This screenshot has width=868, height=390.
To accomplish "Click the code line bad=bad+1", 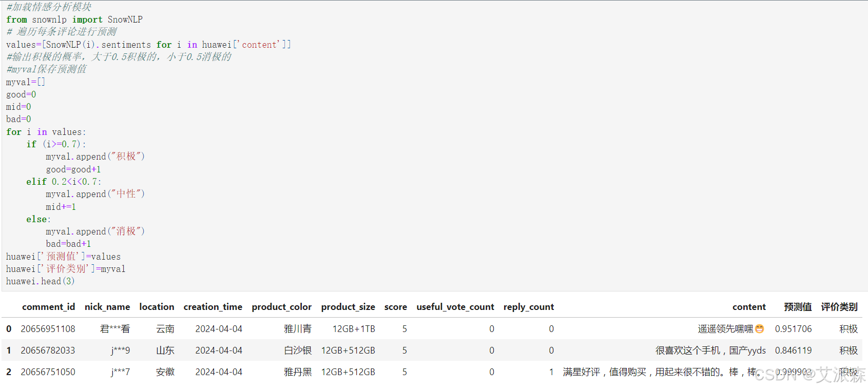I will click(69, 244).
